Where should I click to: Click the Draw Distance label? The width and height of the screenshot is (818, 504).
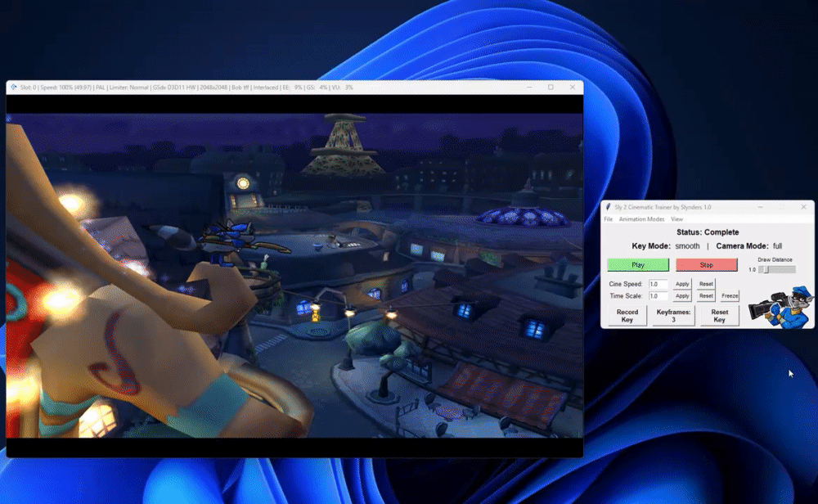[775, 259]
